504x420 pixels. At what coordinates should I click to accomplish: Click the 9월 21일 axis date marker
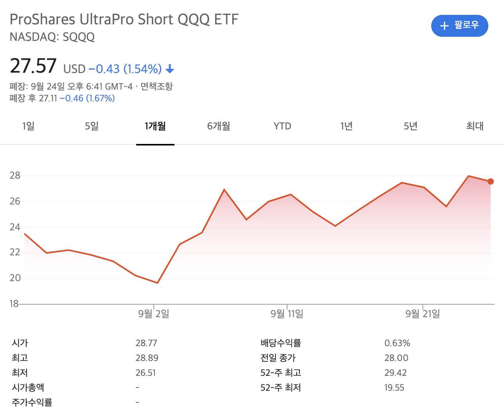coord(423,314)
